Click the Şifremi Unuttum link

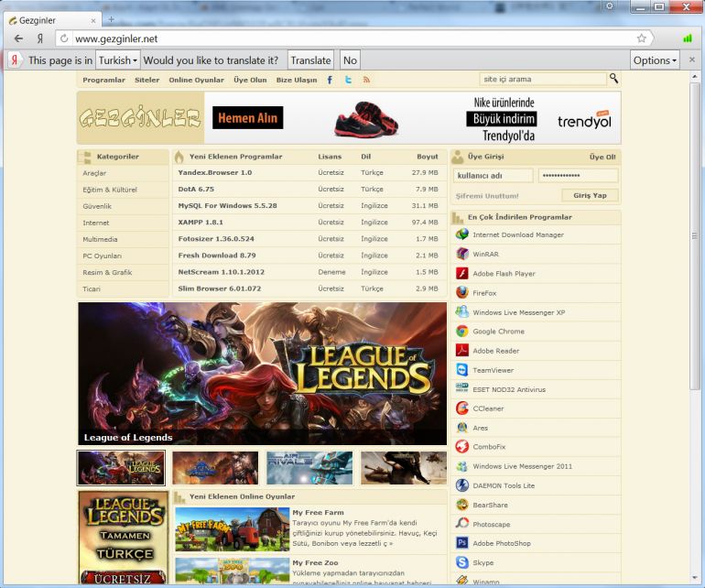click(x=487, y=196)
